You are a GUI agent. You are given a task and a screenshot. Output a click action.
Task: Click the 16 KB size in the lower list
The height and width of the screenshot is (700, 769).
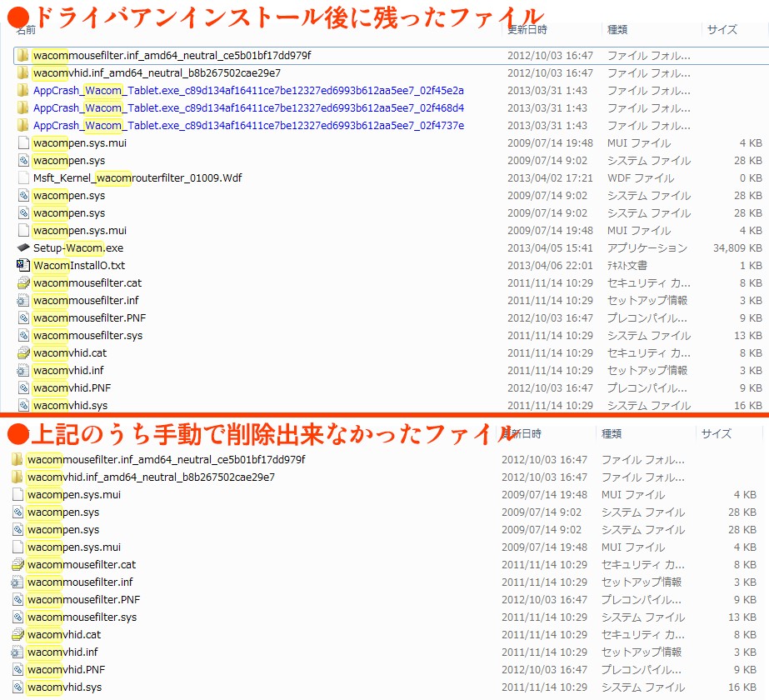(x=742, y=687)
